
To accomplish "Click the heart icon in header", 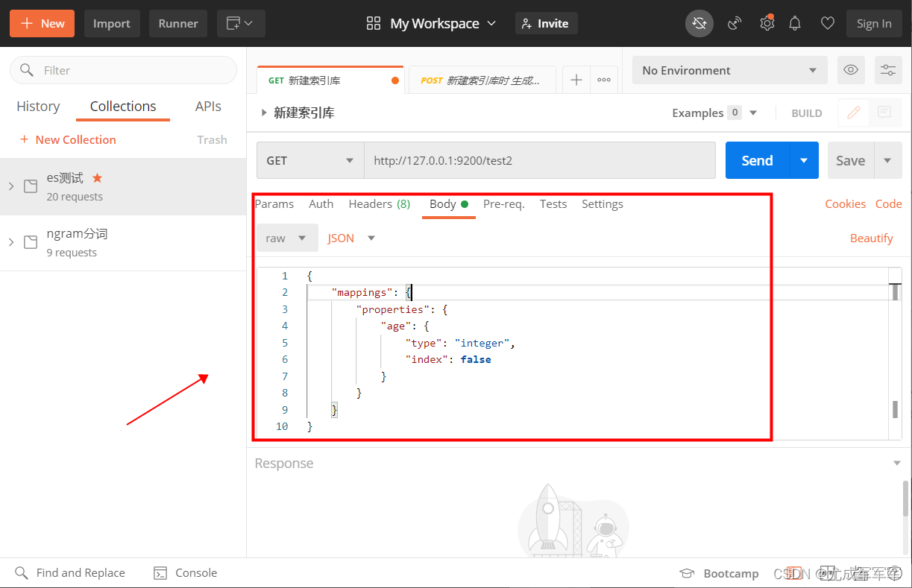I will point(827,23).
